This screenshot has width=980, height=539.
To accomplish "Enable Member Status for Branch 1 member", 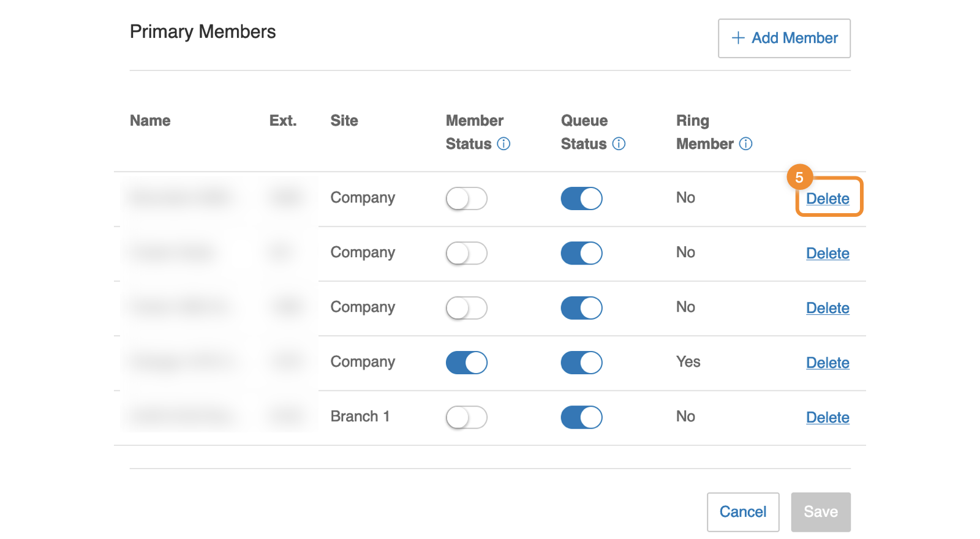I will coord(466,417).
